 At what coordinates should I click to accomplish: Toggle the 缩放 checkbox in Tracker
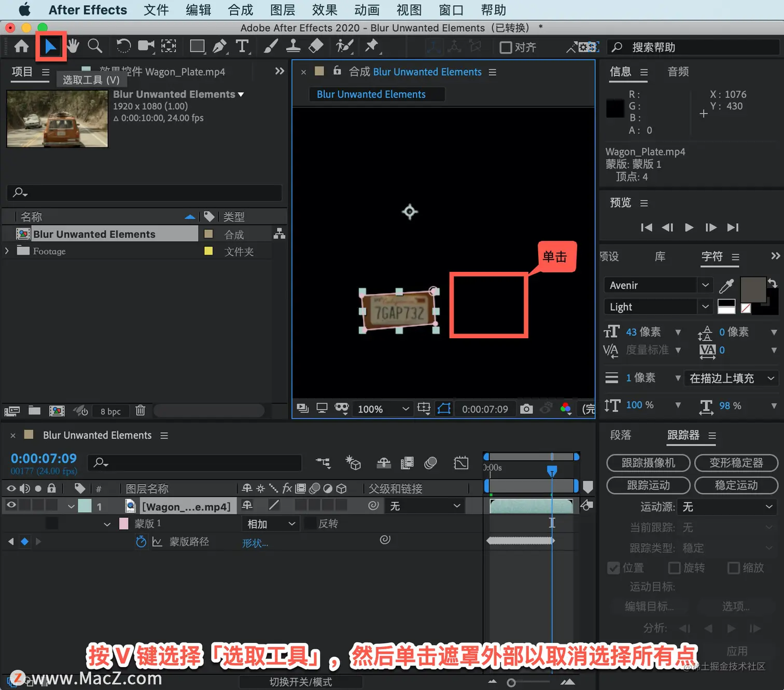[x=734, y=568]
